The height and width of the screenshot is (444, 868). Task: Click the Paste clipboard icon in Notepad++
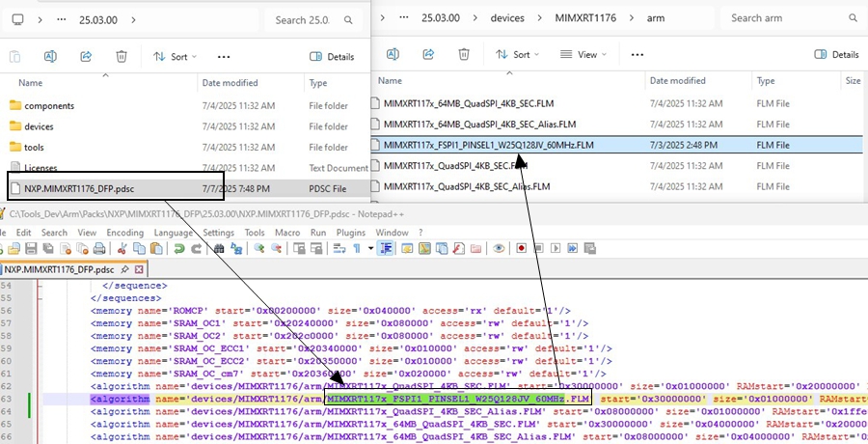click(x=156, y=248)
